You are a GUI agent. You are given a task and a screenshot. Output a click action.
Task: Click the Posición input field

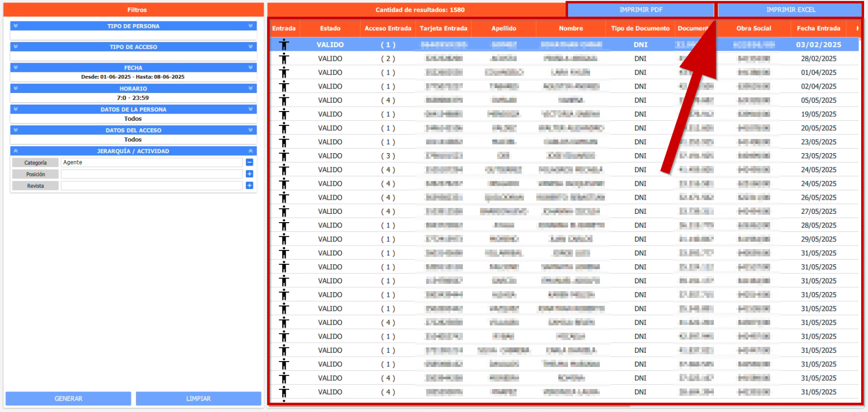click(152, 174)
